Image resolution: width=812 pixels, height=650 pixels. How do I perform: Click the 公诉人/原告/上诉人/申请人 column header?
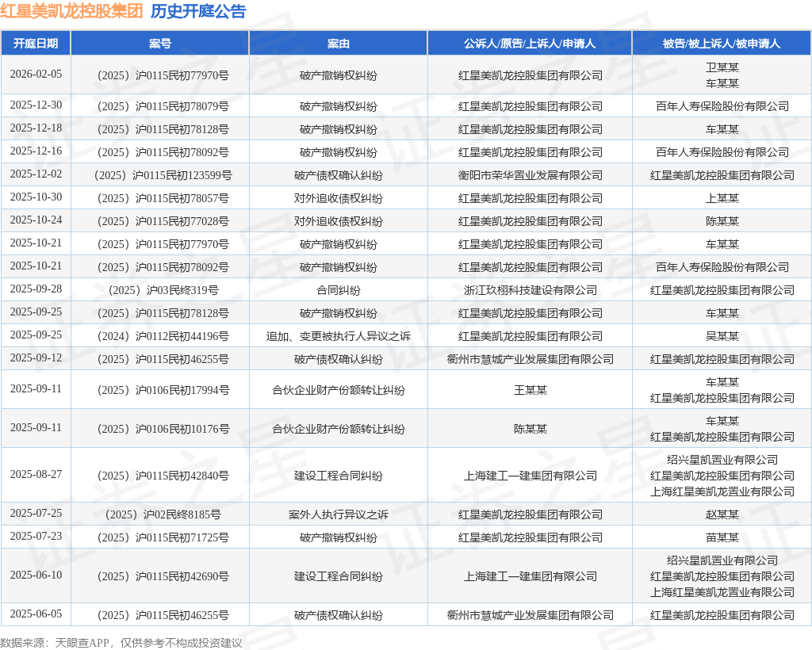530,44
